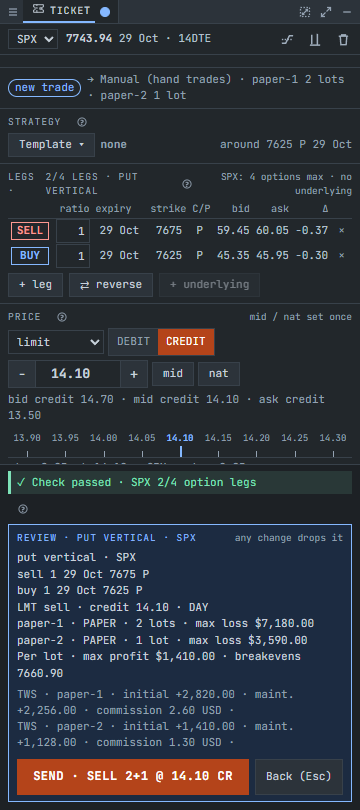
Task: Click 13.95 on the price ladder
Action: (66, 438)
